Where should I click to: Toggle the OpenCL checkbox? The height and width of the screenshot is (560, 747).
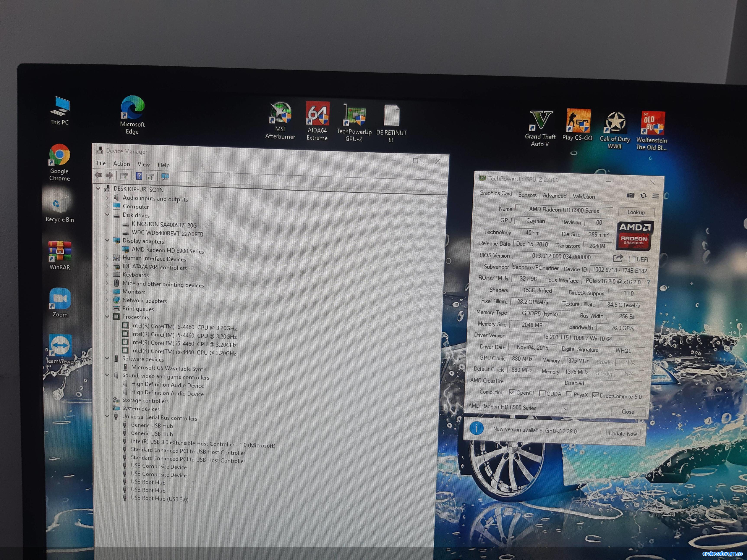[x=512, y=392]
